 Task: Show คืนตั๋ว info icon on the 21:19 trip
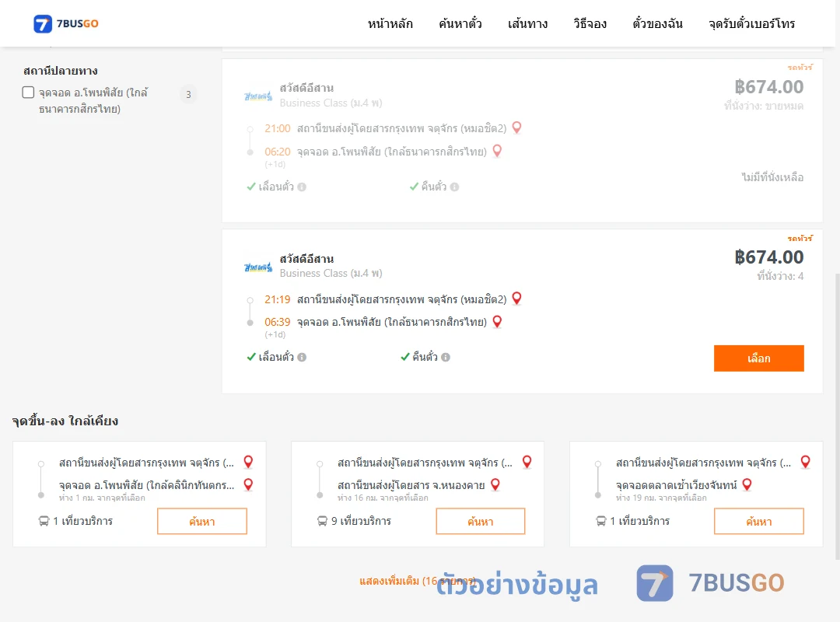click(446, 358)
